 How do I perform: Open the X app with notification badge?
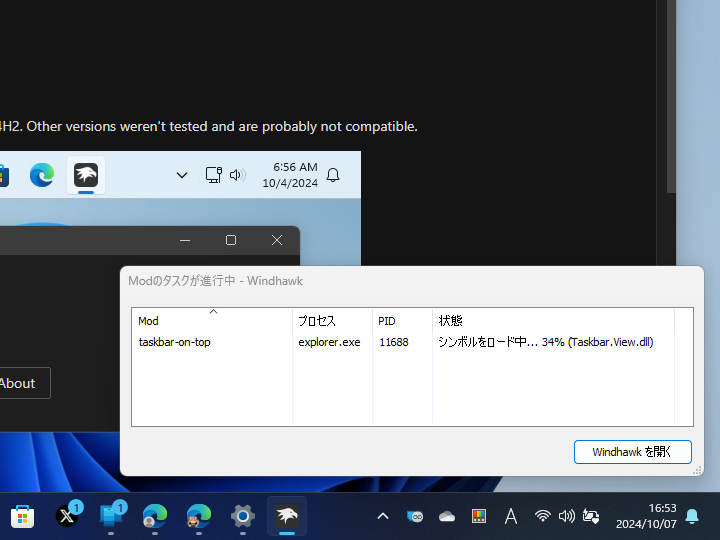click(x=67, y=516)
